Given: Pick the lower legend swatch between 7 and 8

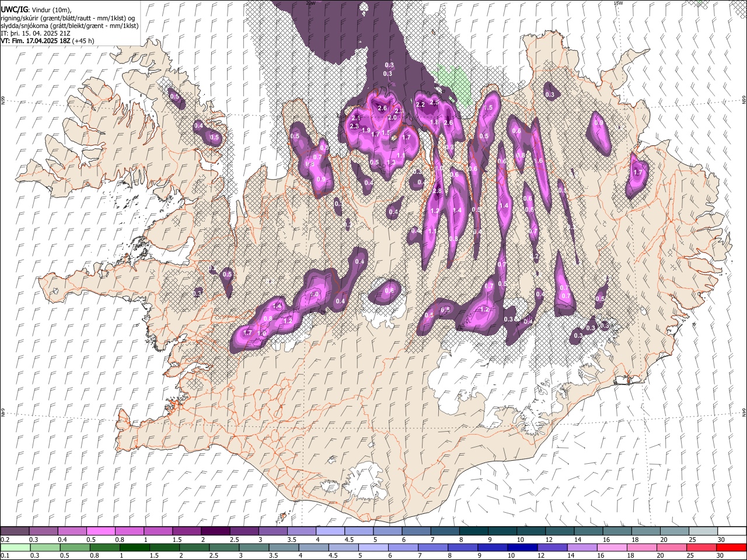Looking at the screenshot, I should pyautogui.click(x=432, y=547).
